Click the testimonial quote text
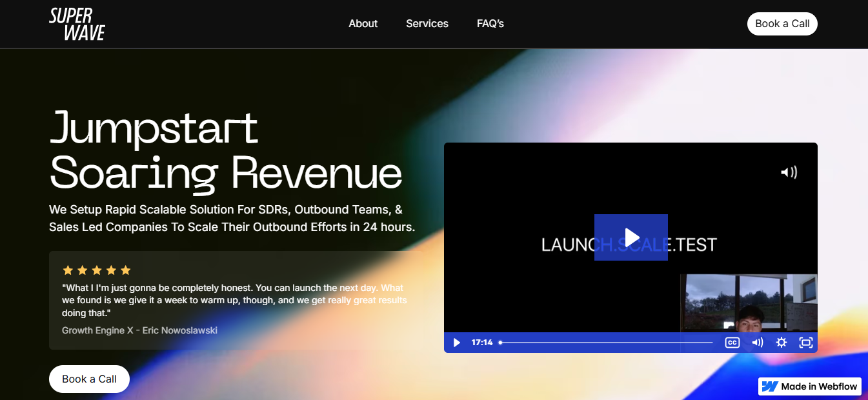The image size is (868, 400). point(235,300)
